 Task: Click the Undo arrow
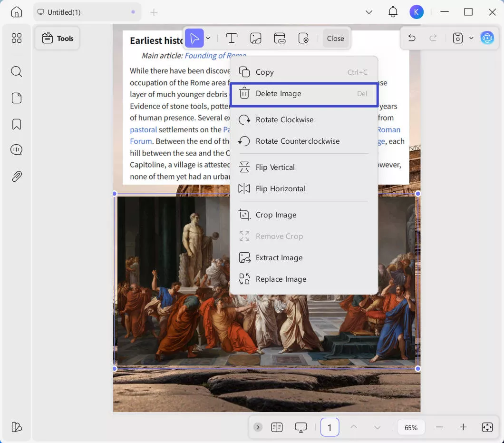[412, 38]
